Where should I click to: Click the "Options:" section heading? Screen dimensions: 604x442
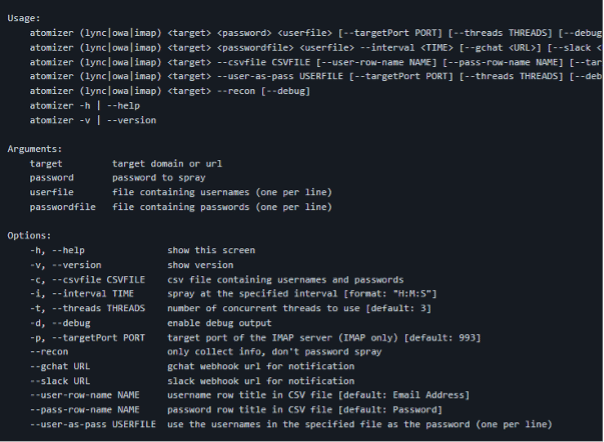pos(28,235)
